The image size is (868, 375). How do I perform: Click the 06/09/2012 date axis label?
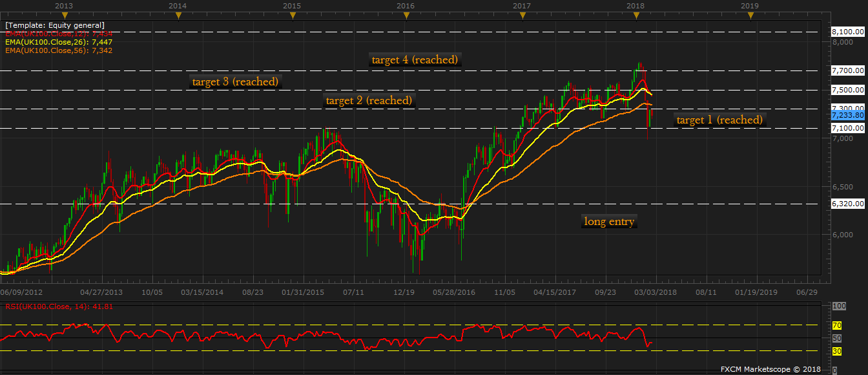tap(23, 292)
